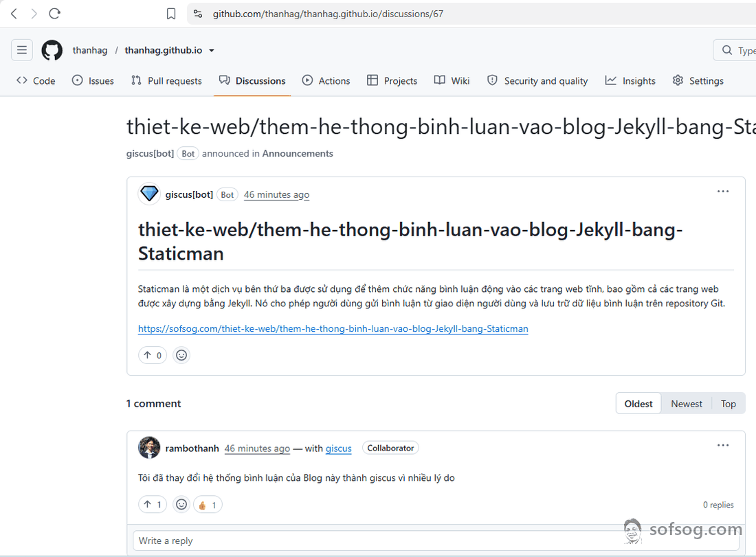Open the Insights tab
The image size is (756, 557).
click(630, 80)
